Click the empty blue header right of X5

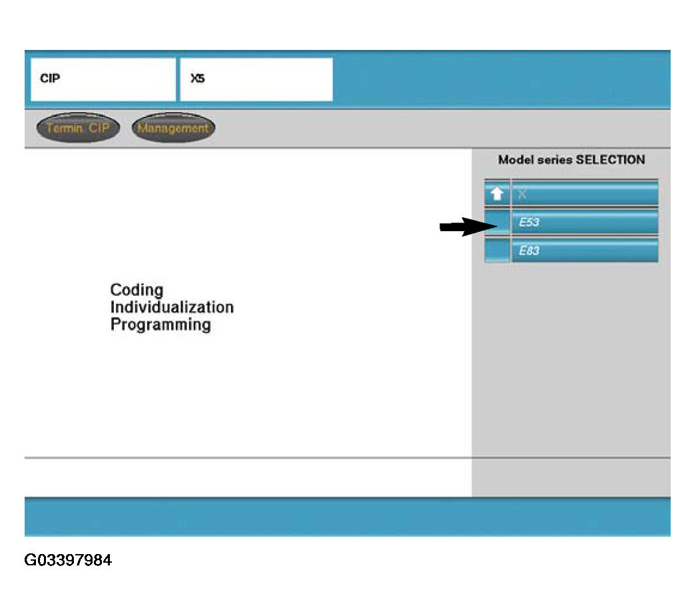501,79
